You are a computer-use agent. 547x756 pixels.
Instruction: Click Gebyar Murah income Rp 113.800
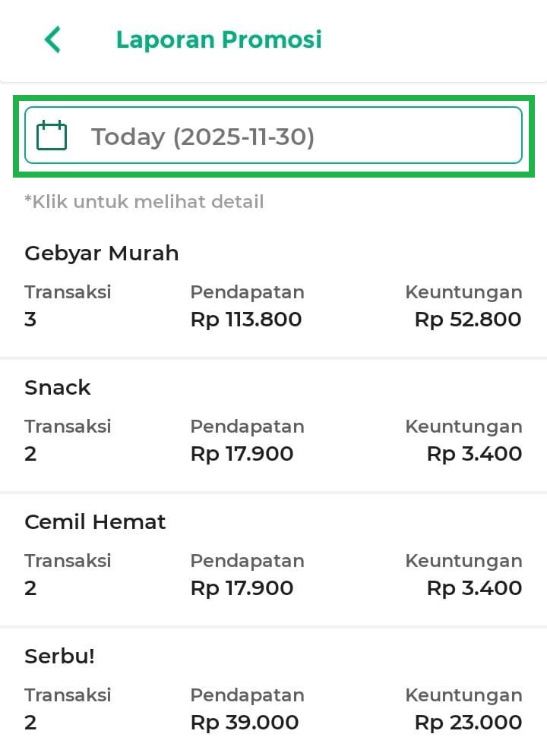pos(246,320)
